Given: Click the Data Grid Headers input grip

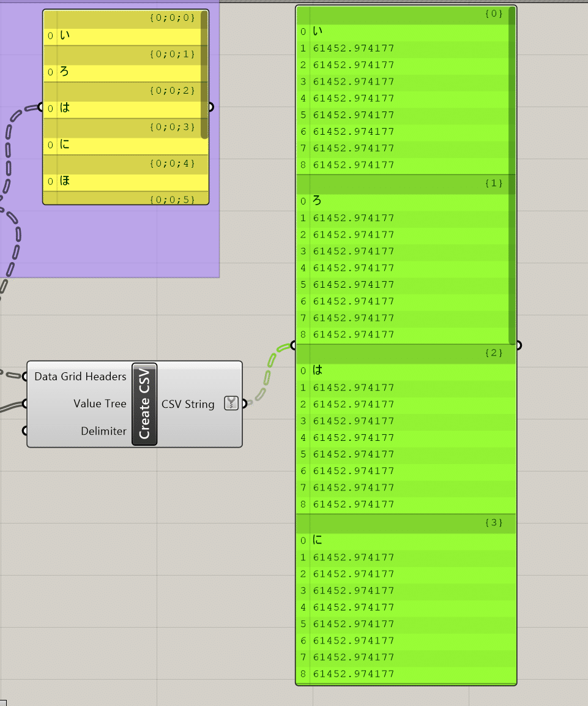Looking at the screenshot, I should pyautogui.click(x=25, y=377).
